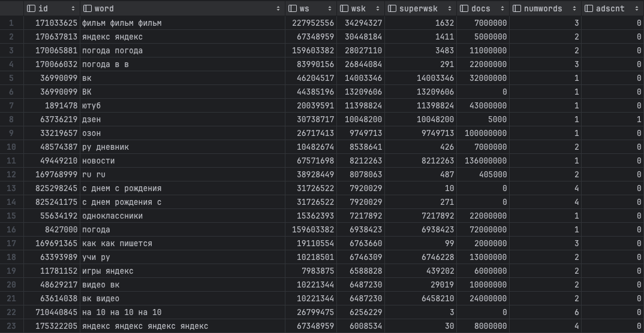The image size is (644, 333).
Task: Select the docs column header label
Action: pyautogui.click(x=480, y=8)
